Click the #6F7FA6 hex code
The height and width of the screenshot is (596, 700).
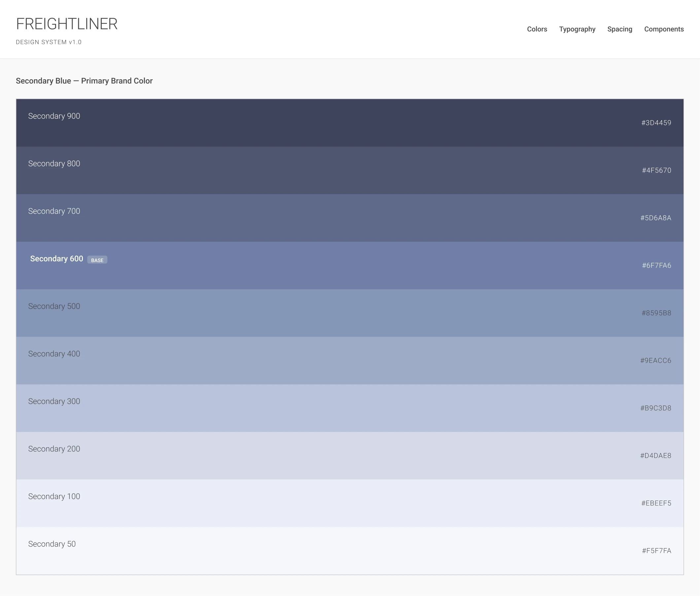(656, 265)
